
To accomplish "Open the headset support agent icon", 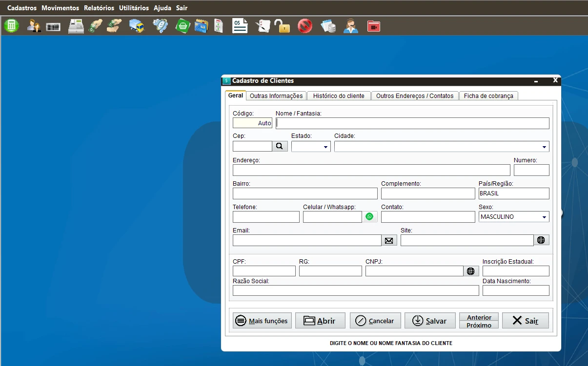I will click(x=350, y=26).
